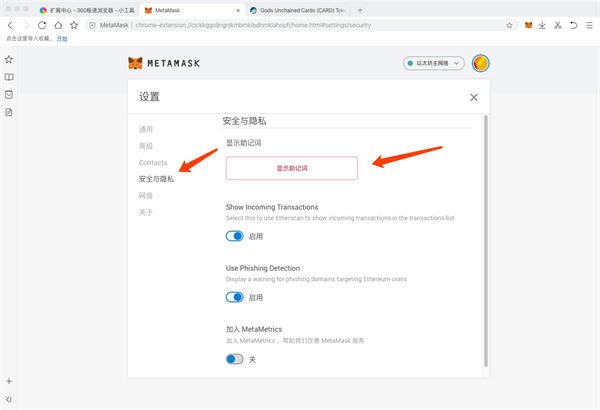The height and width of the screenshot is (410, 600).
Task: Click plus icon at sidebar bottom
Action: point(9,381)
